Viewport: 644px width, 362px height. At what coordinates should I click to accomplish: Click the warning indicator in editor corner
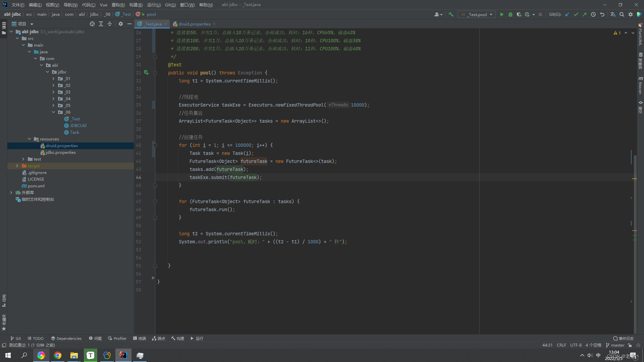click(617, 33)
